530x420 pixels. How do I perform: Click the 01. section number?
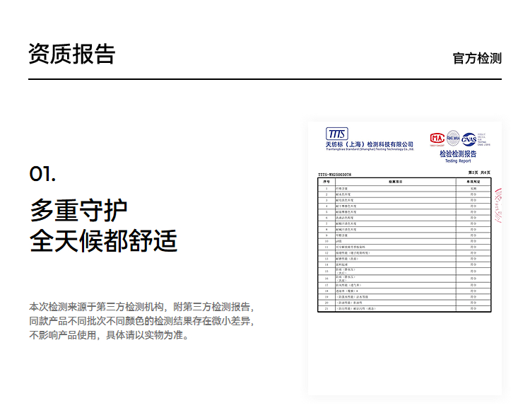(42, 174)
